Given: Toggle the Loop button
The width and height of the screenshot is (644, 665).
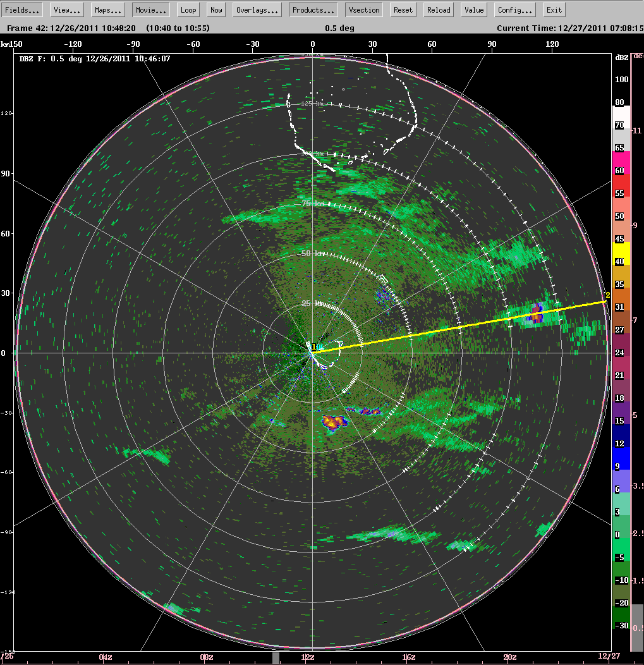Looking at the screenshot, I should click(x=188, y=9).
